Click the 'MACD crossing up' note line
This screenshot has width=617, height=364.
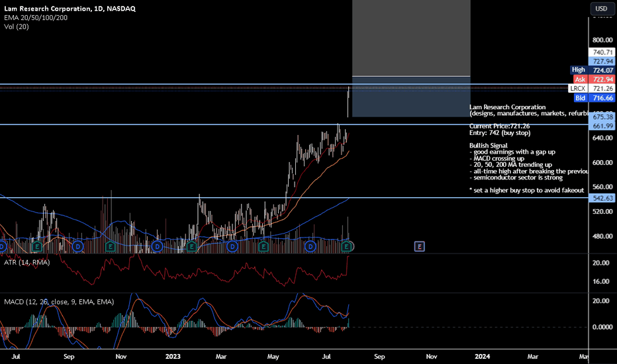[x=497, y=159]
